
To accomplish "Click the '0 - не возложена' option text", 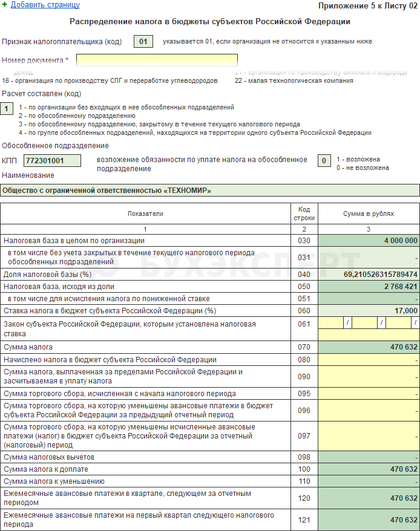I will click(x=363, y=168).
